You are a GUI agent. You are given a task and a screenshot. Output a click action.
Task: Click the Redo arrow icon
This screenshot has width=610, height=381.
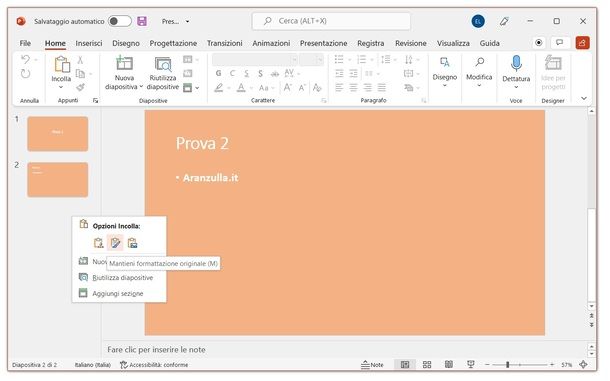point(25,74)
